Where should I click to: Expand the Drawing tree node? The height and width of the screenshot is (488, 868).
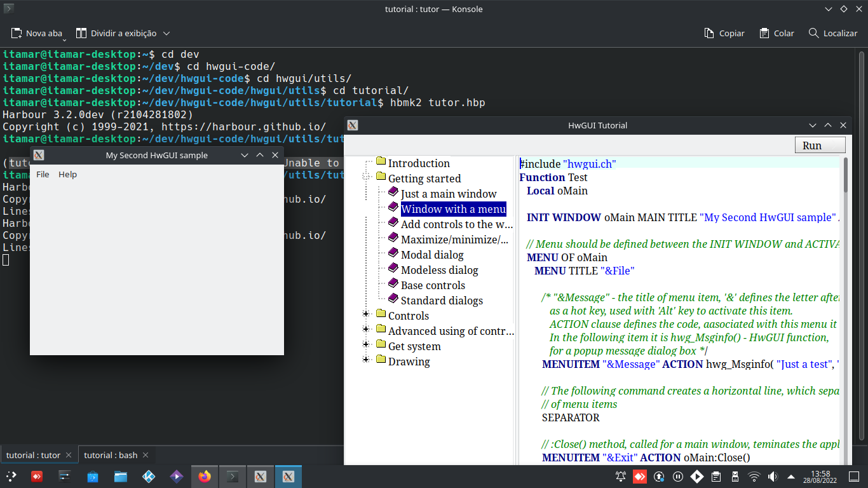[366, 360]
